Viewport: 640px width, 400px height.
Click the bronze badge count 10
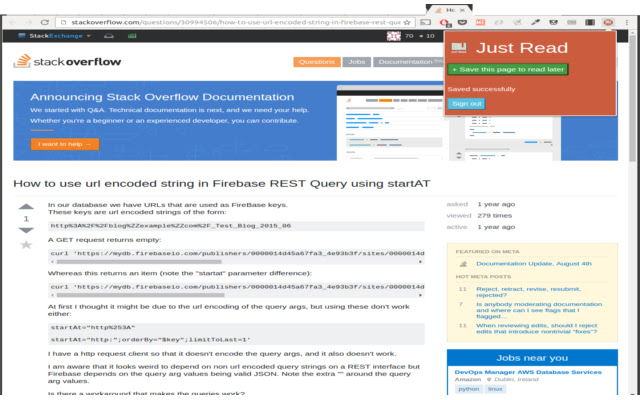(430, 36)
